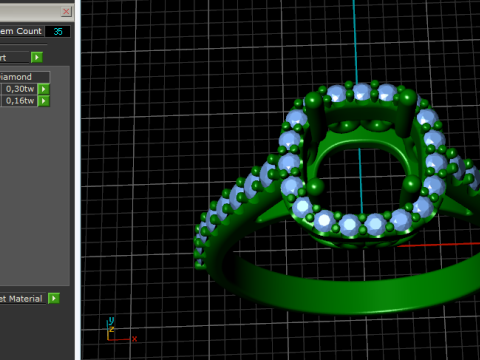This screenshot has height=360, width=480.
Task: Select the Gem Count label
Action: click(21, 31)
